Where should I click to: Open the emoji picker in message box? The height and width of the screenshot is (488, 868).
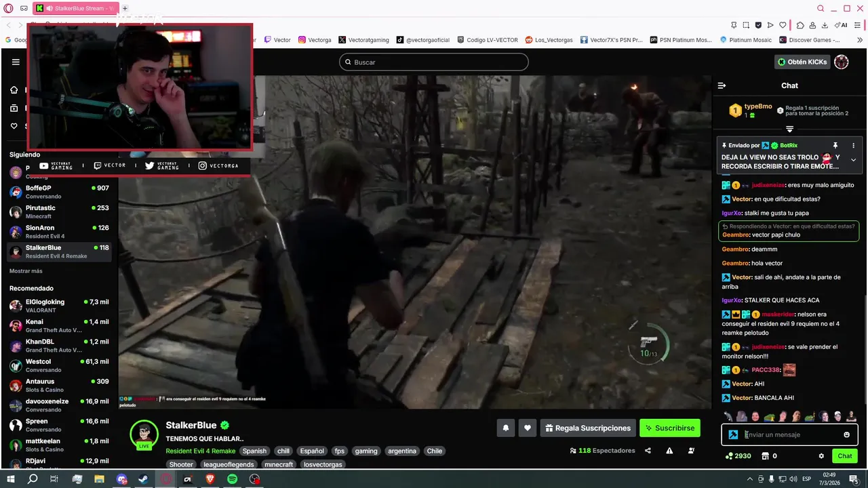pyautogui.click(x=846, y=434)
